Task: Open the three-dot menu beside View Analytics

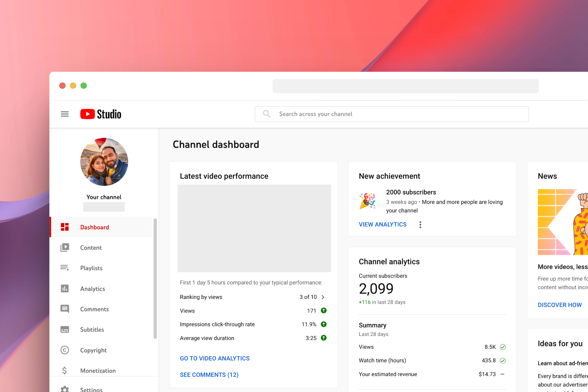Action: [x=420, y=224]
